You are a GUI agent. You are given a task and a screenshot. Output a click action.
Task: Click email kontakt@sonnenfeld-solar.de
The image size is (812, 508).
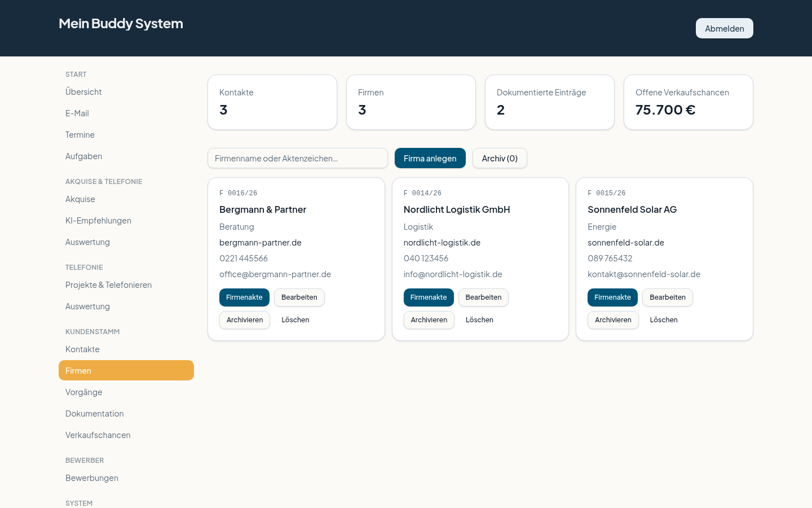[644, 274]
